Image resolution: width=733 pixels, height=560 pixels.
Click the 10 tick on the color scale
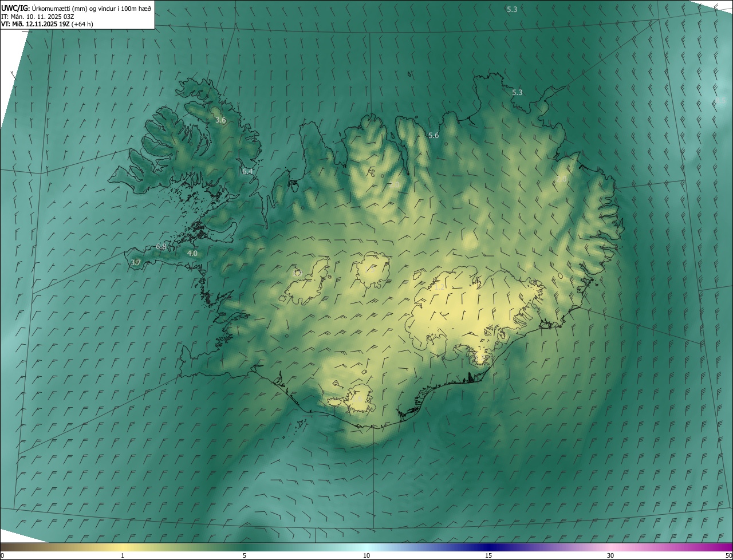(x=366, y=555)
